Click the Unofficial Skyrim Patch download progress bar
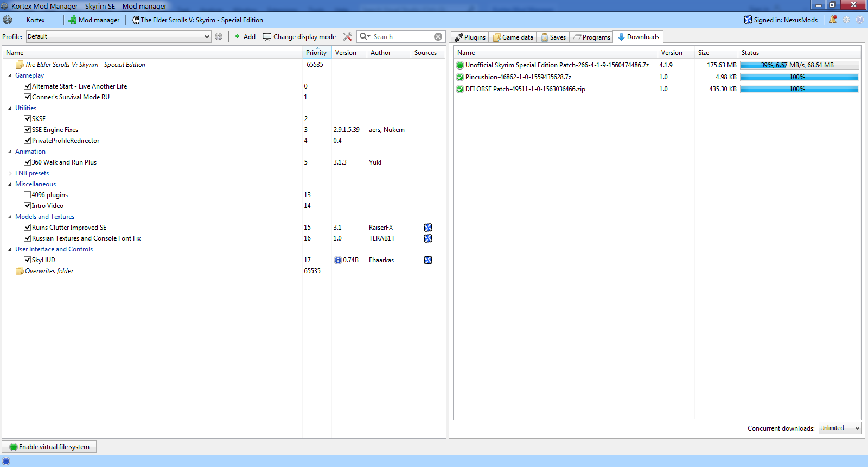868x467 pixels. point(799,65)
